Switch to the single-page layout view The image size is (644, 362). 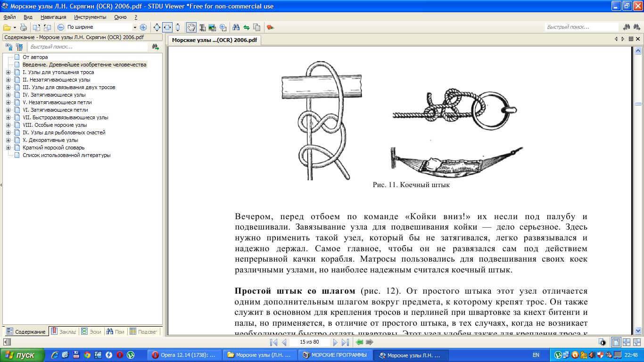click(616, 342)
